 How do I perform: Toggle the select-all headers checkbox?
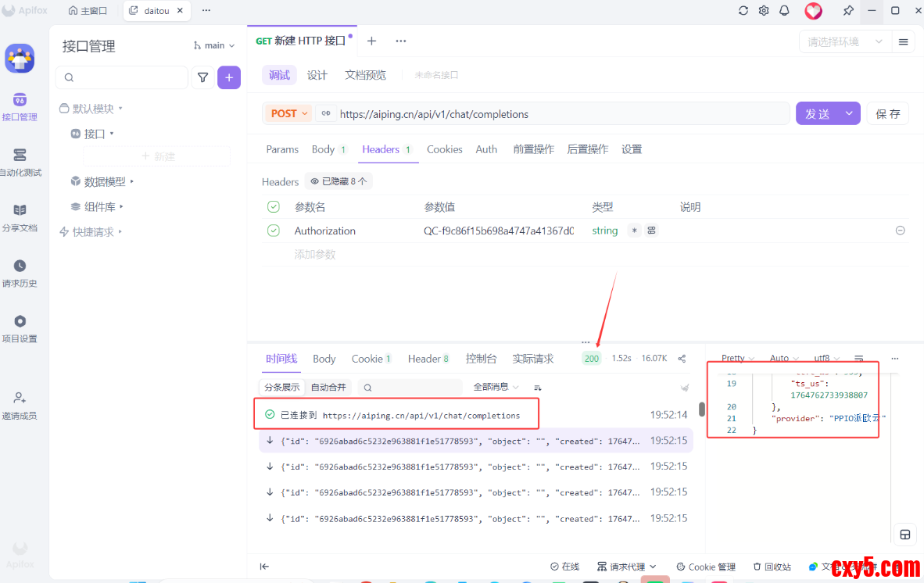[274, 207]
